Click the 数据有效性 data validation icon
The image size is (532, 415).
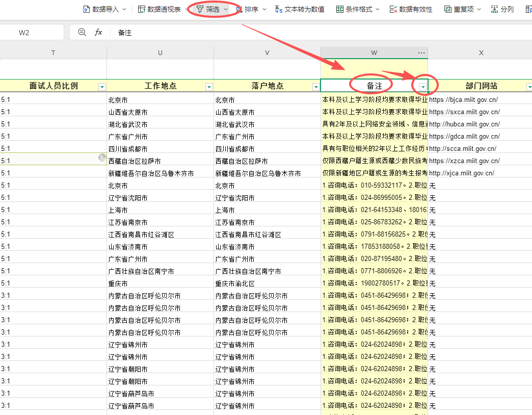[393, 9]
